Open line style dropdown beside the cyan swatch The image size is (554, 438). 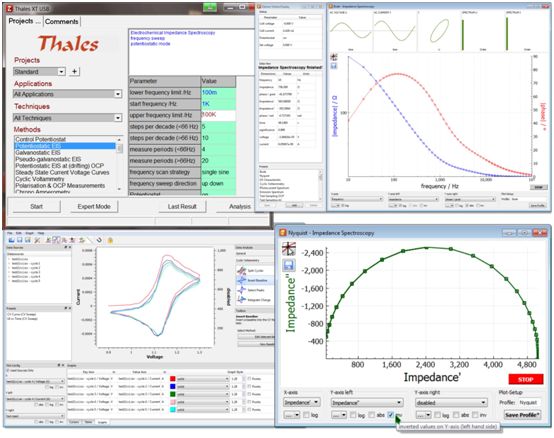pyautogui.click(x=203, y=409)
